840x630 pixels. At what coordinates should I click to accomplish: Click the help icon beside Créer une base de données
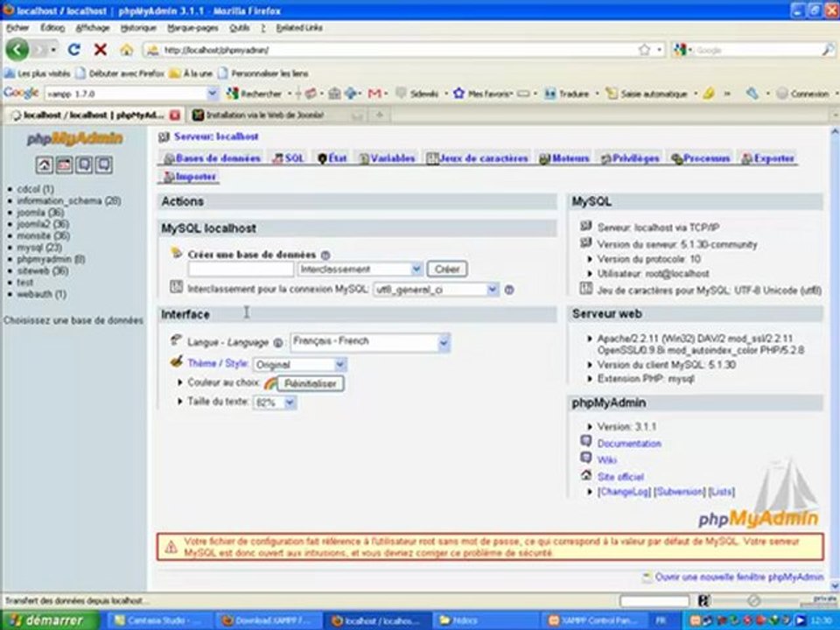click(325, 255)
